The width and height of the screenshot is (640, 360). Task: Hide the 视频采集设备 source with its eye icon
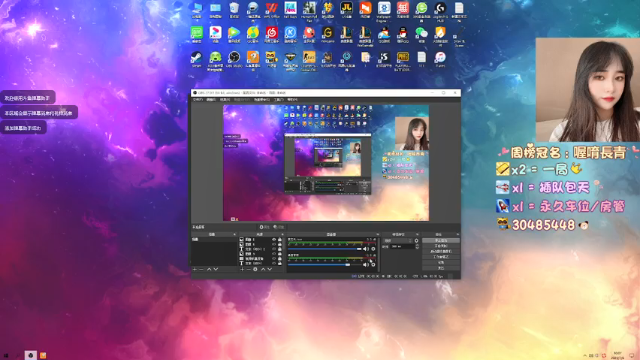point(274,259)
